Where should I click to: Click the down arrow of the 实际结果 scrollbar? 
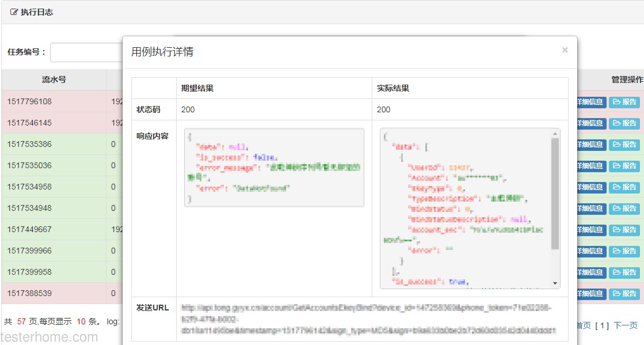(555, 283)
